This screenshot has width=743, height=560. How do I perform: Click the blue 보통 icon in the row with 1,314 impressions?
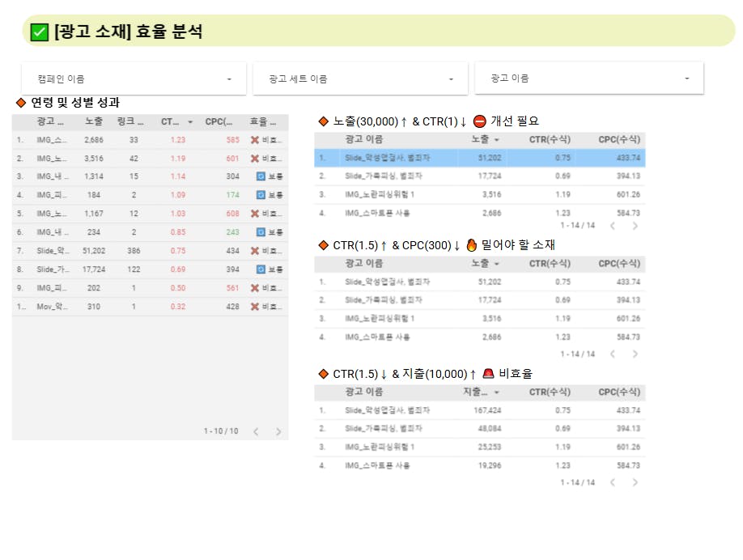(261, 176)
